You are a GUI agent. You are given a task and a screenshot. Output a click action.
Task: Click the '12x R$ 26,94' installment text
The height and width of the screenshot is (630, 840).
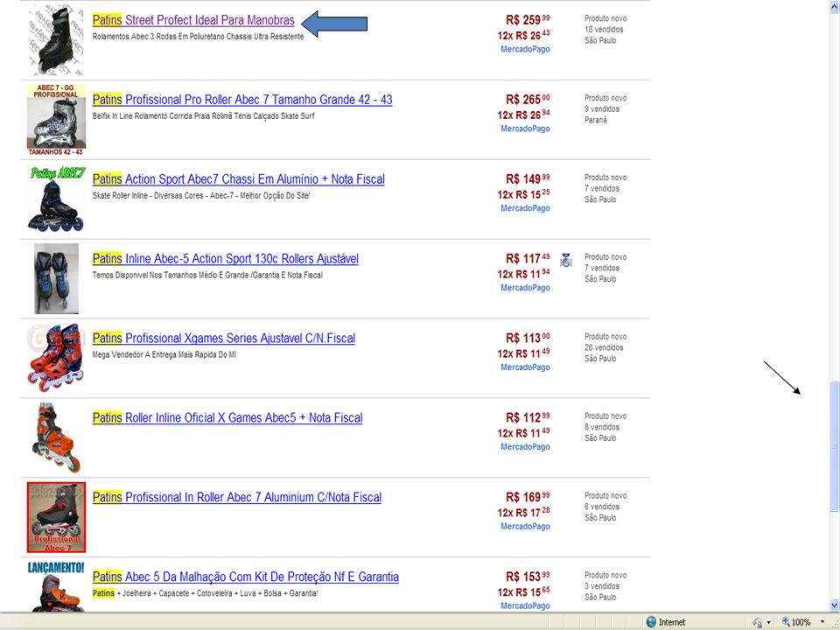pos(523,115)
